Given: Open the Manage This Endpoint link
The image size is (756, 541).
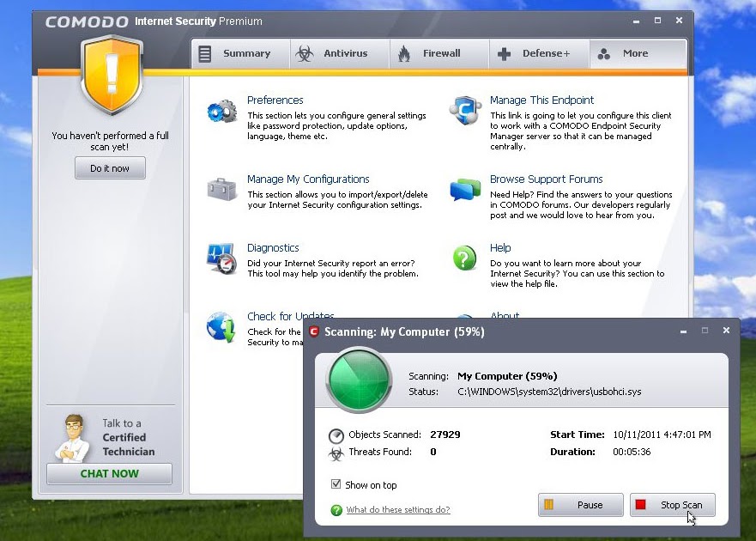Looking at the screenshot, I should pos(542,100).
